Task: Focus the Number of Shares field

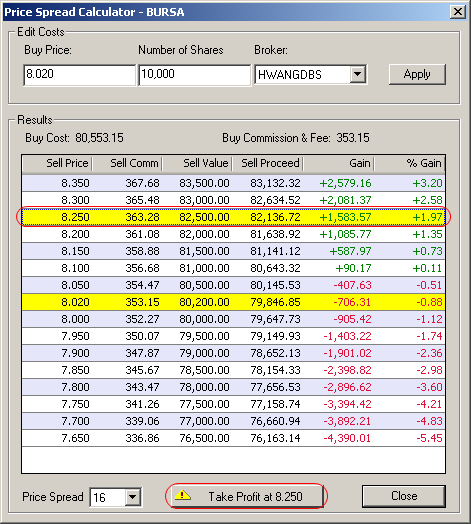Action: [x=195, y=75]
